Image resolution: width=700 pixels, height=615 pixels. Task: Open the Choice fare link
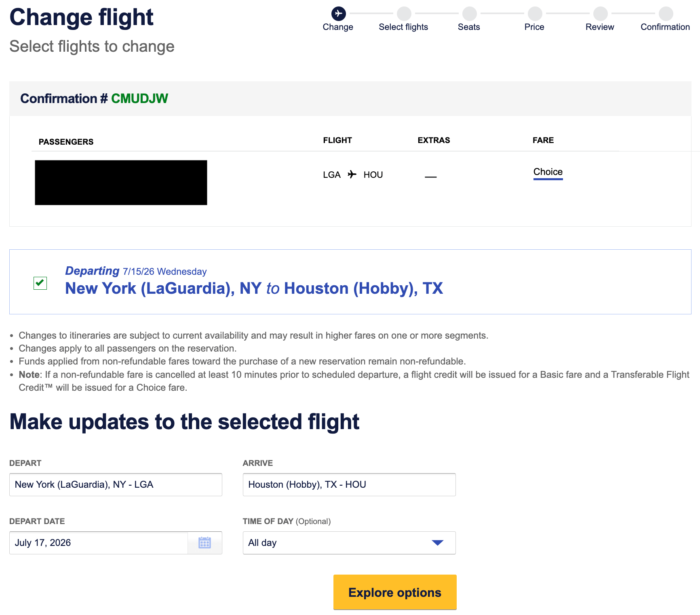coord(548,172)
